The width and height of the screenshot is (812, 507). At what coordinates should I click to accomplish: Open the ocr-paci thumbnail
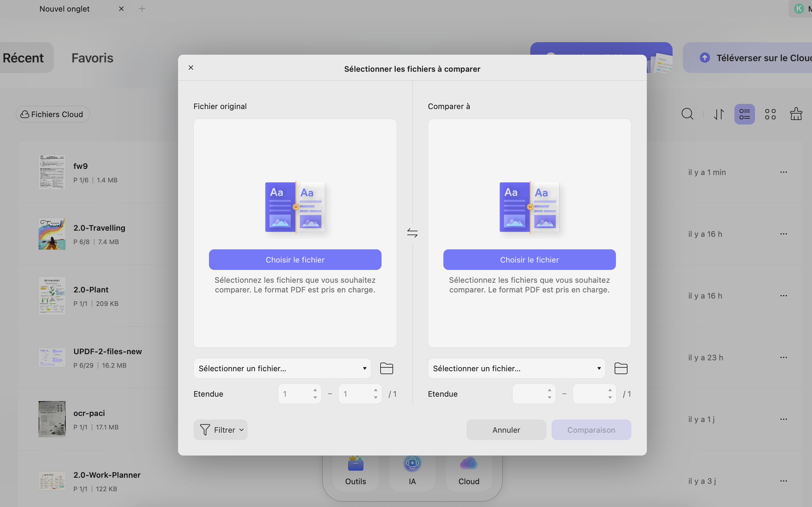pos(52,419)
